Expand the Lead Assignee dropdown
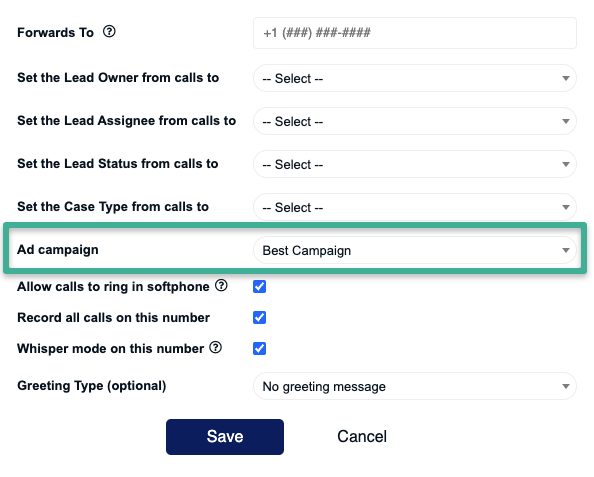 (415, 121)
